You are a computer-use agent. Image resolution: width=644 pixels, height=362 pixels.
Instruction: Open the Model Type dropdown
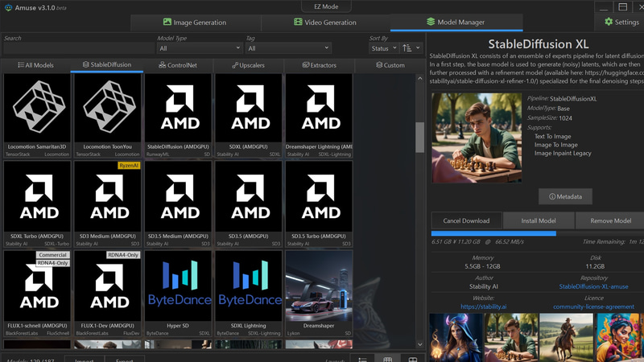[x=199, y=48]
